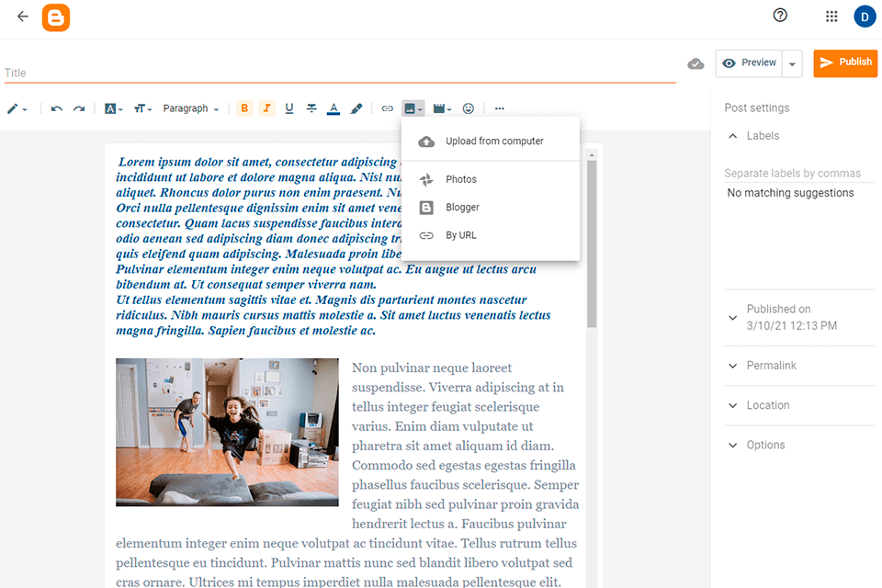Open the font size dropdown
The height and width of the screenshot is (588, 882).
click(x=143, y=108)
